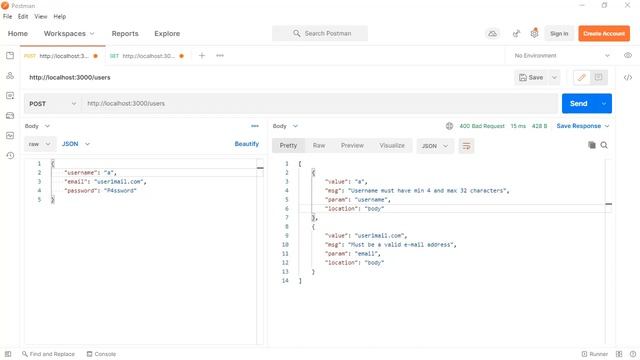Click the 400 Bad Request status text

[x=482, y=126]
